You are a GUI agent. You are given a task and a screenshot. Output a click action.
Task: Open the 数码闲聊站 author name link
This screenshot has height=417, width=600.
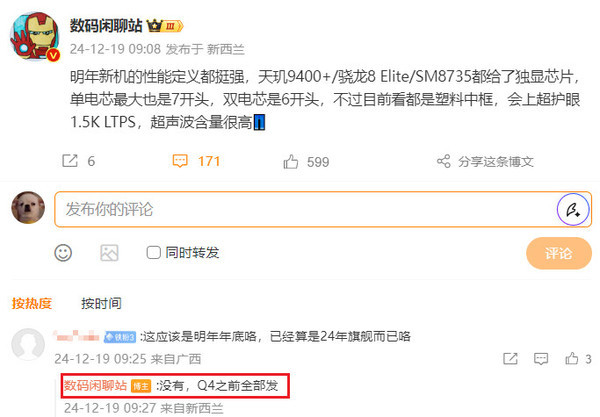(x=106, y=26)
